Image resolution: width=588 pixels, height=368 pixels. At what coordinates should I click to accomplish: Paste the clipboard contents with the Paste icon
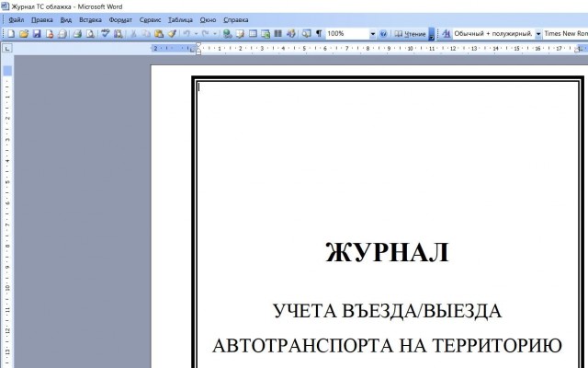(x=159, y=34)
